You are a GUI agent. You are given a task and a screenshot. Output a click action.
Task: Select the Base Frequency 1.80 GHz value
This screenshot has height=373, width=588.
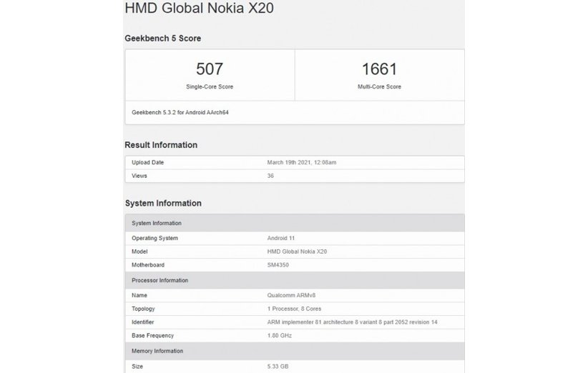tap(280, 336)
